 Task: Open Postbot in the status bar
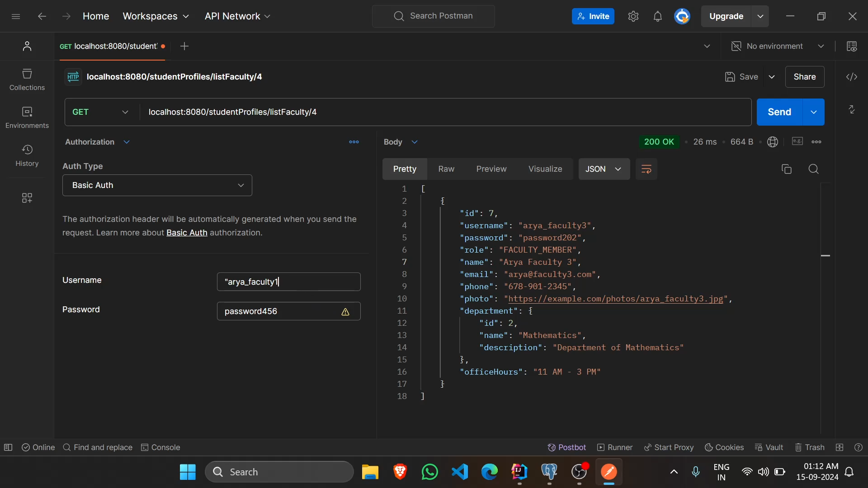[x=567, y=447]
